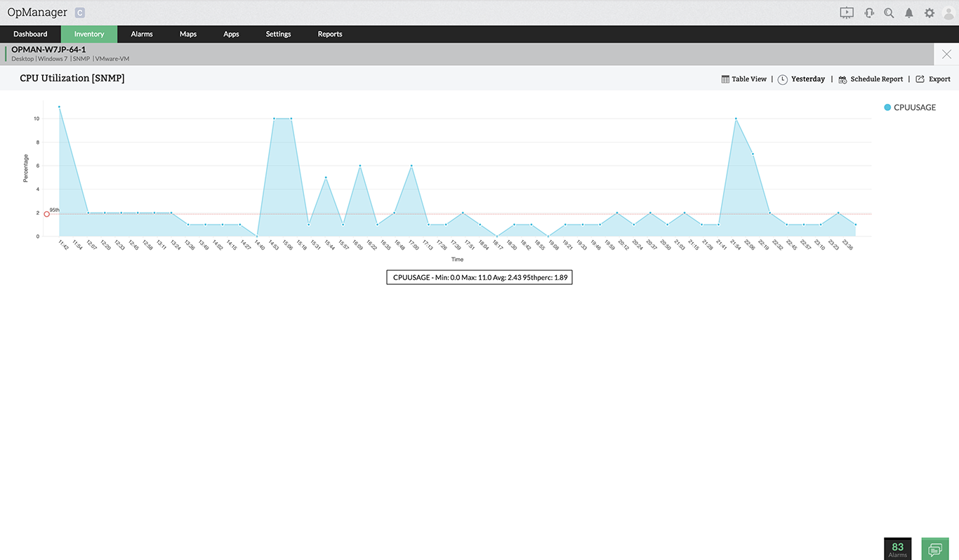
Task: Click the clock icon beside Yesterday
Action: [x=783, y=79]
